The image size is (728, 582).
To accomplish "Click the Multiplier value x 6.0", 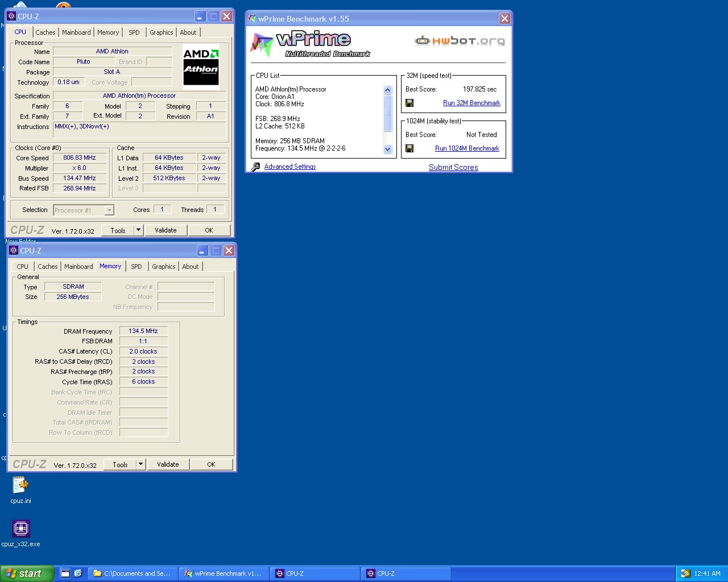I will point(80,168).
